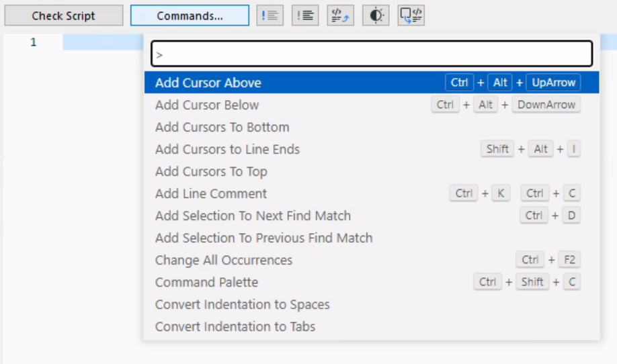Image resolution: width=617 pixels, height=364 pixels.
Task: Toggle the light/dark theme contrast icon
Action: coord(376,15)
